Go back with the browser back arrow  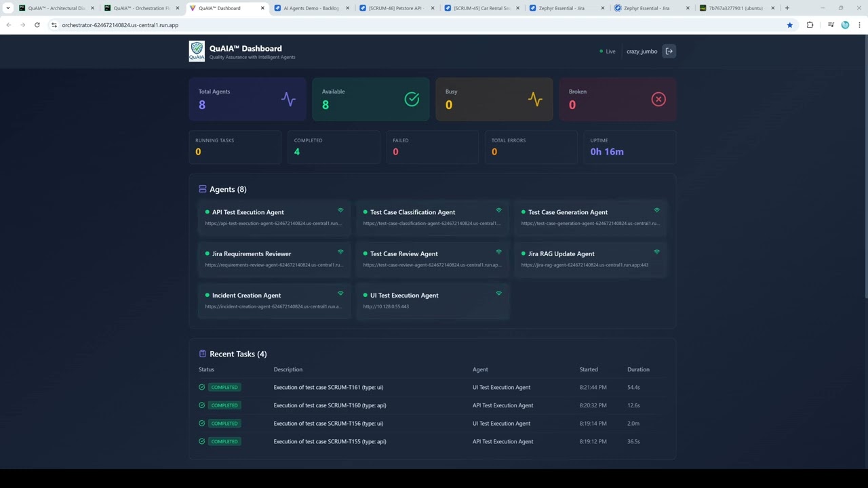(x=8, y=25)
